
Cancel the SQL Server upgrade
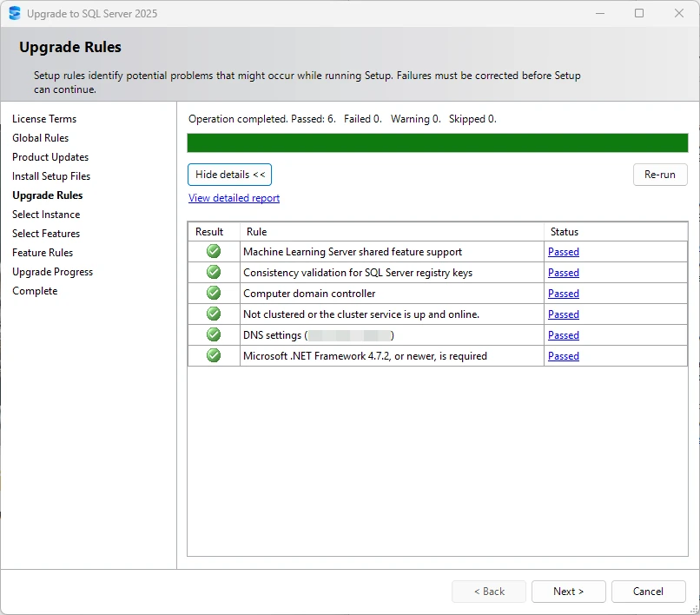click(x=648, y=592)
